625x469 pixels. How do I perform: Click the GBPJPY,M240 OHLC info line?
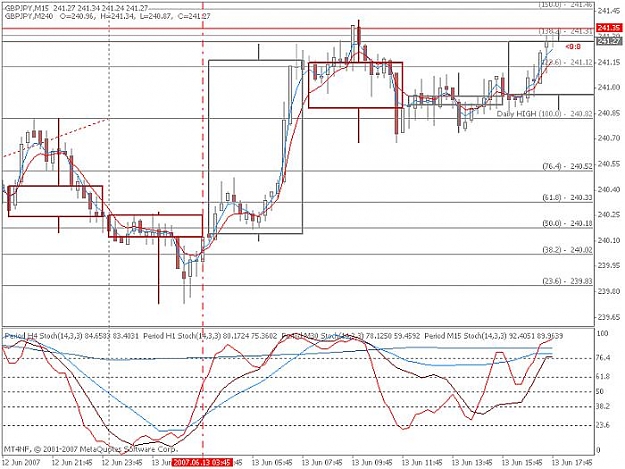pyautogui.click(x=107, y=16)
